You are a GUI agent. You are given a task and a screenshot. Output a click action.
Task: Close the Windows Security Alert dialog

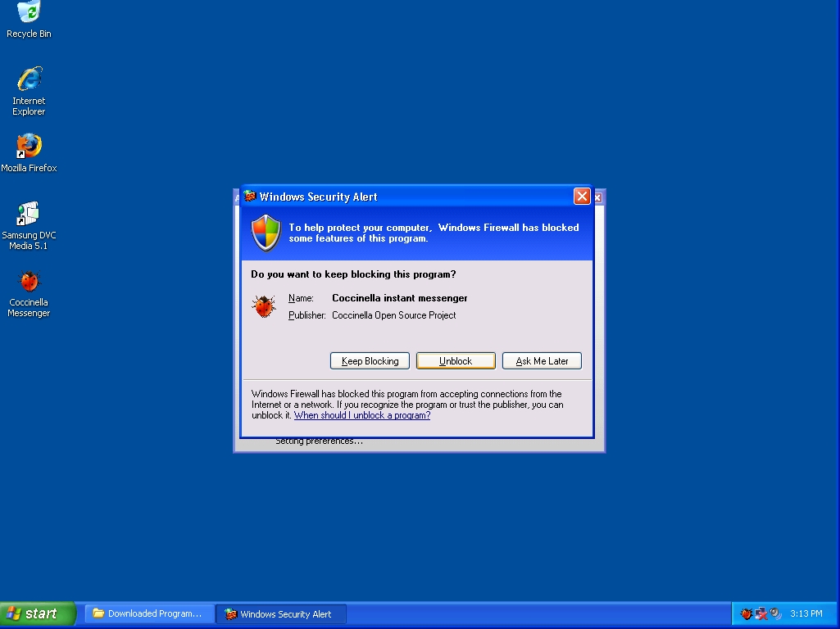pos(582,197)
